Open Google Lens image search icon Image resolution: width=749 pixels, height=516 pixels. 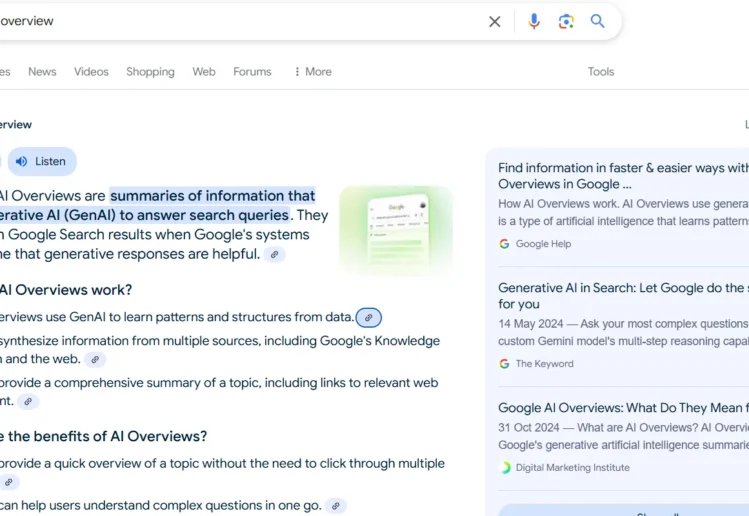point(566,22)
